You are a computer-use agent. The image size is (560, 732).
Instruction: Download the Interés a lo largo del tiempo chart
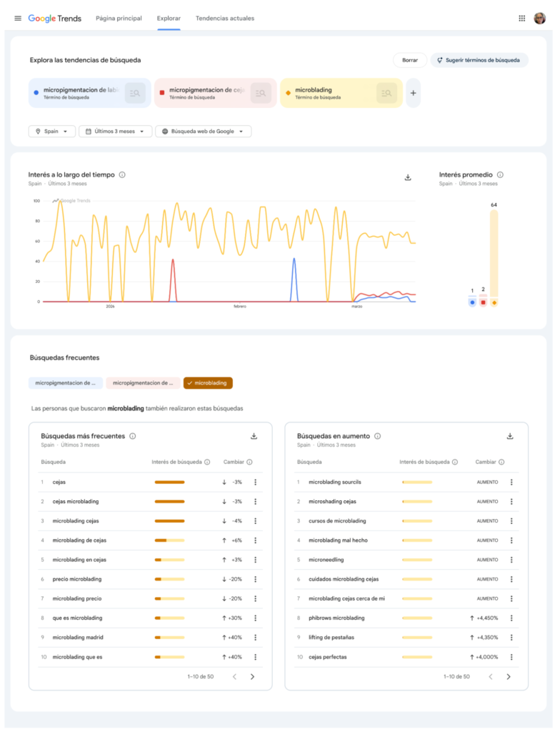tap(408, 177)
